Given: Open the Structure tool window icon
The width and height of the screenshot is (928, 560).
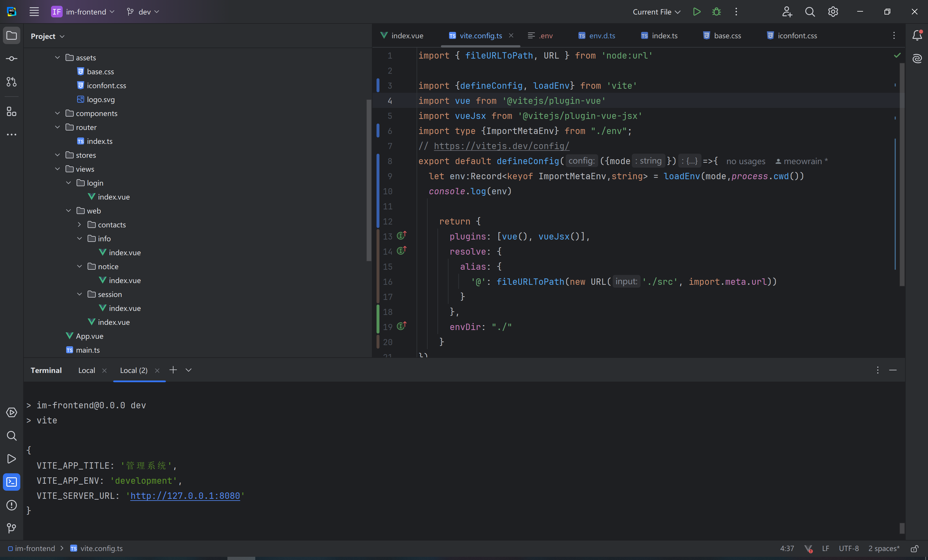Looking at the screenshot, I should [x=11, y=111].
